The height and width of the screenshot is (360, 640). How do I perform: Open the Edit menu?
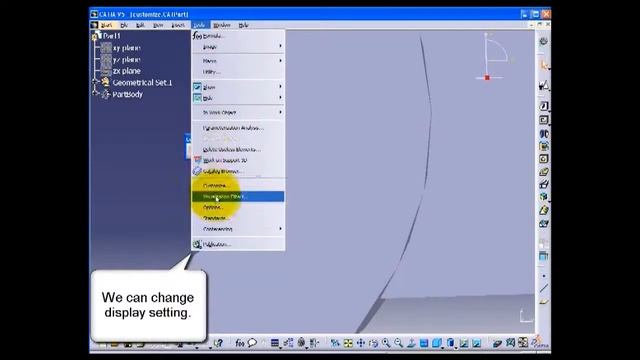point(140,25)
